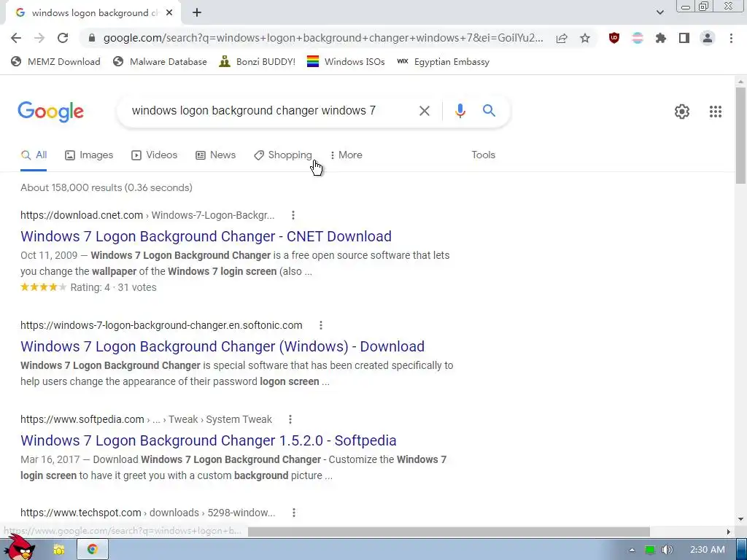Switch to the Videos tab

coord(155,155)
